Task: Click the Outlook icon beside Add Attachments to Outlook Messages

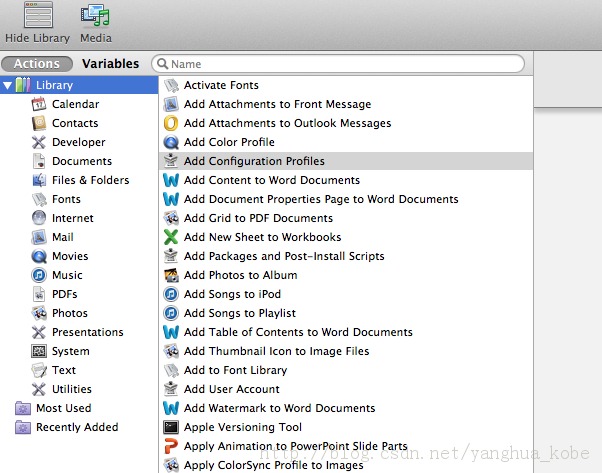Action: click(x=171, y=123)
